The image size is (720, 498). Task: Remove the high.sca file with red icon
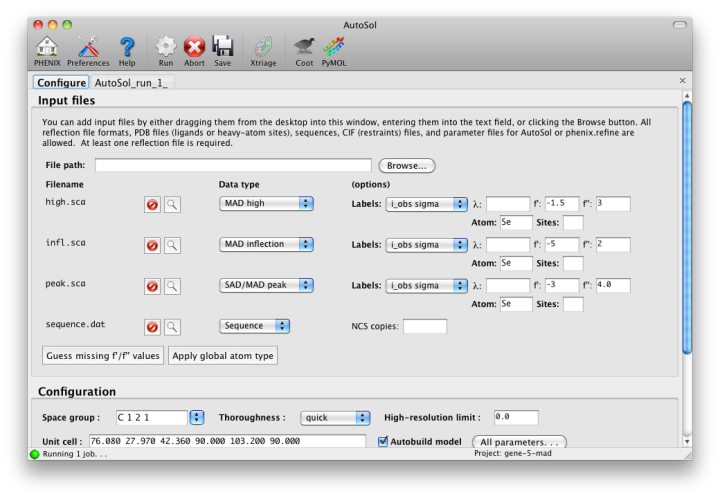pos(152,204)
